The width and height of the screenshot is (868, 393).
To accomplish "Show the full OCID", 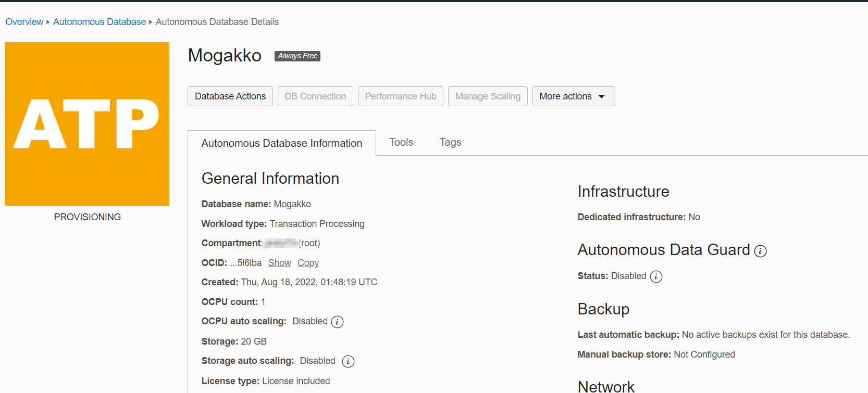I will click(280, 263).
